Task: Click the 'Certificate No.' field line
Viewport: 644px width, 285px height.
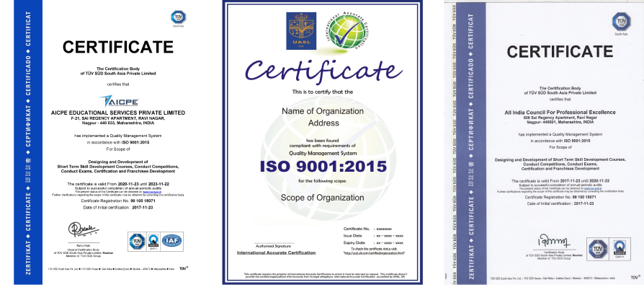Action: click(367, 228)
